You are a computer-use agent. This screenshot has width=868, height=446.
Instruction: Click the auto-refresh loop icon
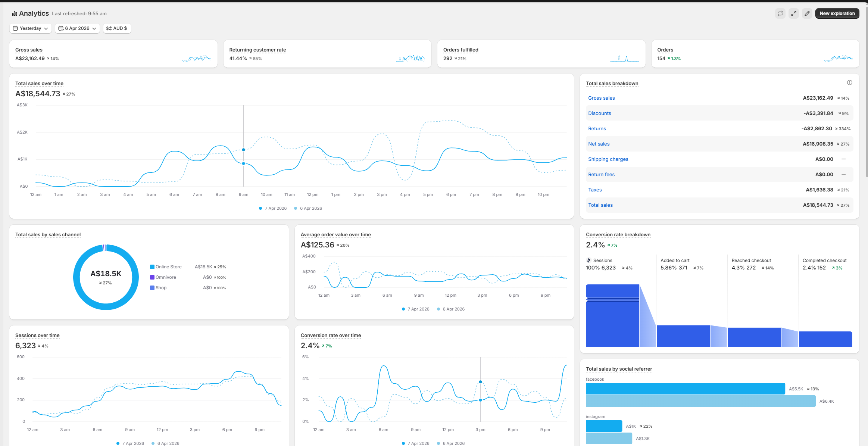[x=780, y=13]
